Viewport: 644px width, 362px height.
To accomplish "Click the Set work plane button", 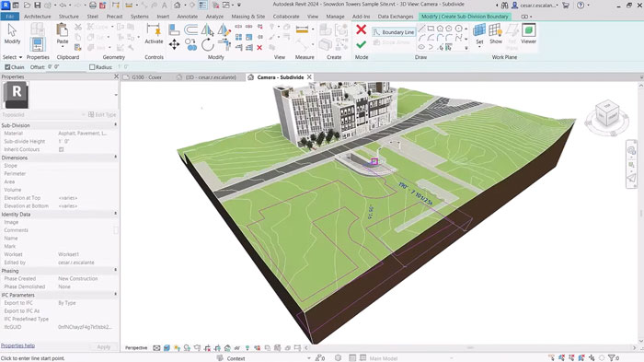I will 479,34.
